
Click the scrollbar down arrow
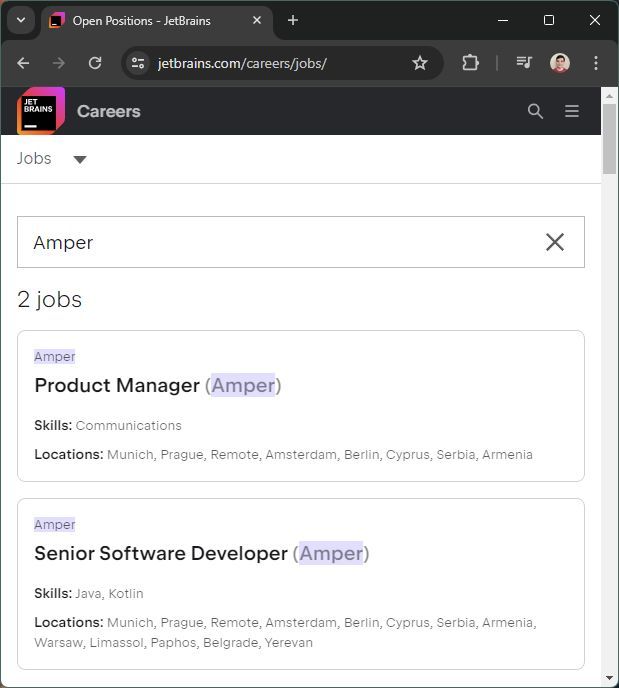(609, 678)
